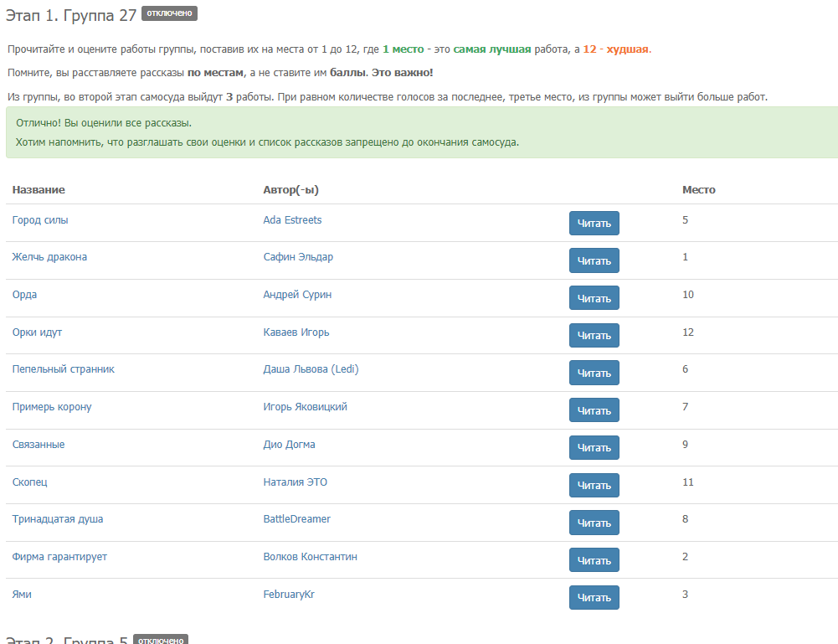Click Читать button for Пепельный странник
Screen dimensions: 838x644
594,373
